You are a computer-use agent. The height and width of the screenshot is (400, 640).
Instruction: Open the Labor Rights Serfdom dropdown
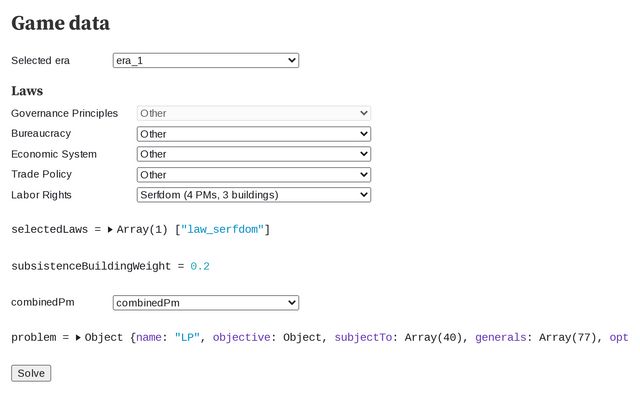coord(253,194)
